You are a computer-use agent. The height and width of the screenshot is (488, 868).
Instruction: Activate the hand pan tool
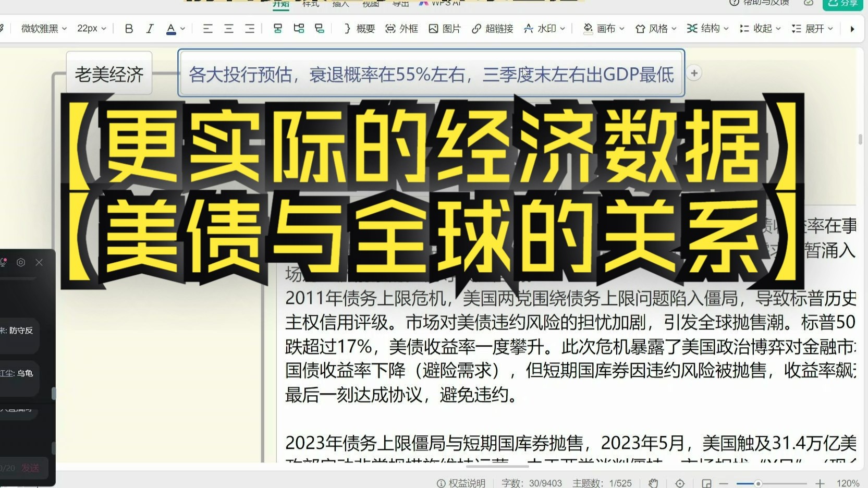[x=654, y=483]
